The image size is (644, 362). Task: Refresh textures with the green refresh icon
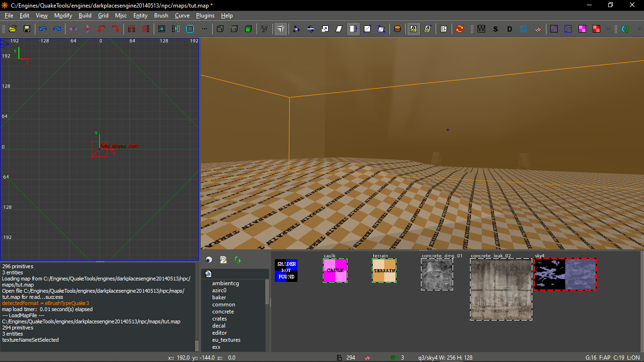click(237, 260)
